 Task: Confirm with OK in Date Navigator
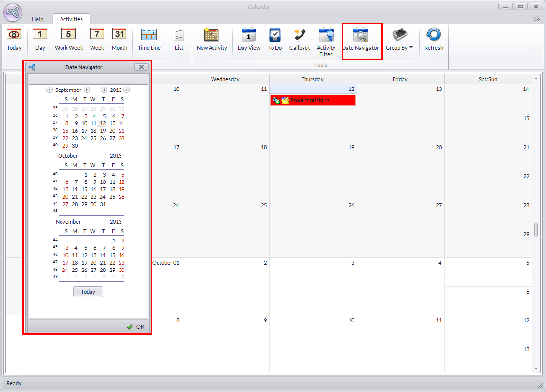coord(136,327)
